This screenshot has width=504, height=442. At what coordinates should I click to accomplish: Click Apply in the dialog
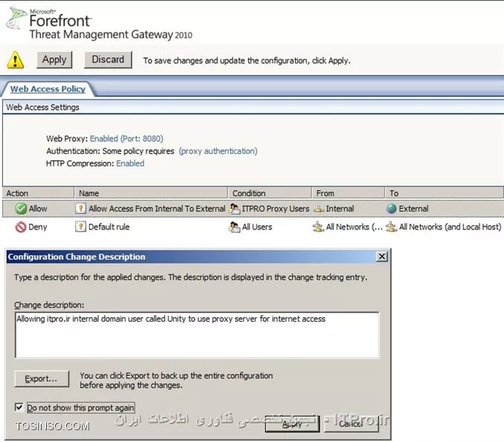tap(292, 424)
